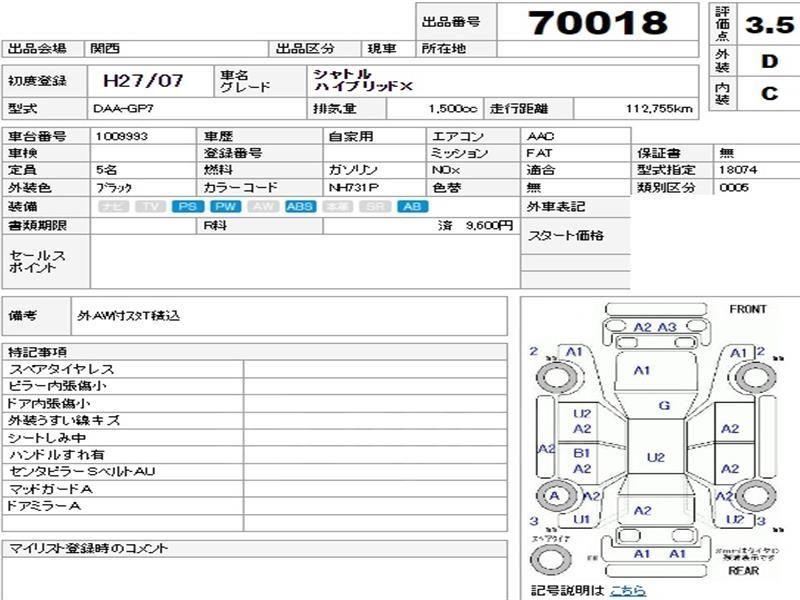
Task: Open the 記号説明は こちら link
Action: [628, 590]
